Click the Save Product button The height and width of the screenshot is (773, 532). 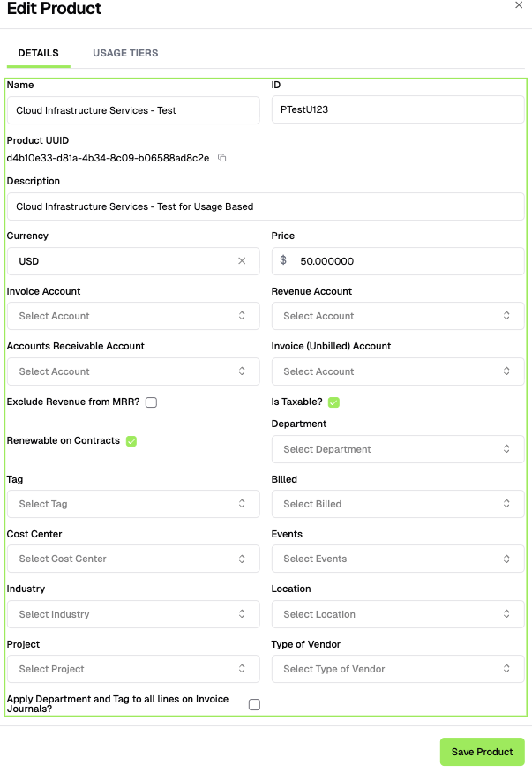(x=482, y=752)
